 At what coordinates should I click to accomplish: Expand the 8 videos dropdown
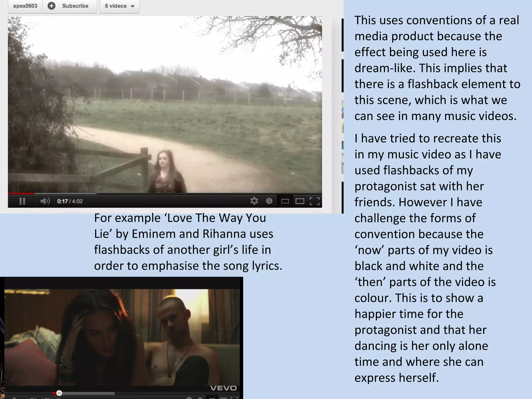click(116, 6)
